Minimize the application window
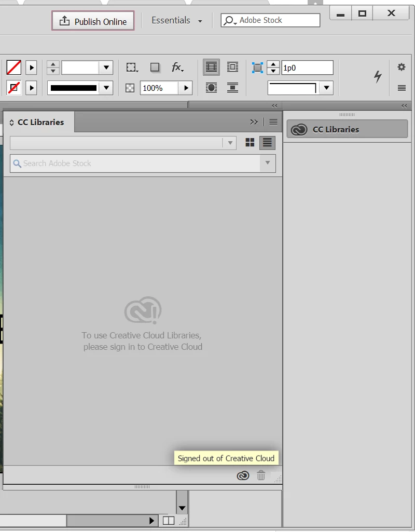This screenshot has width=415, height=532. [x=340, y=13]
